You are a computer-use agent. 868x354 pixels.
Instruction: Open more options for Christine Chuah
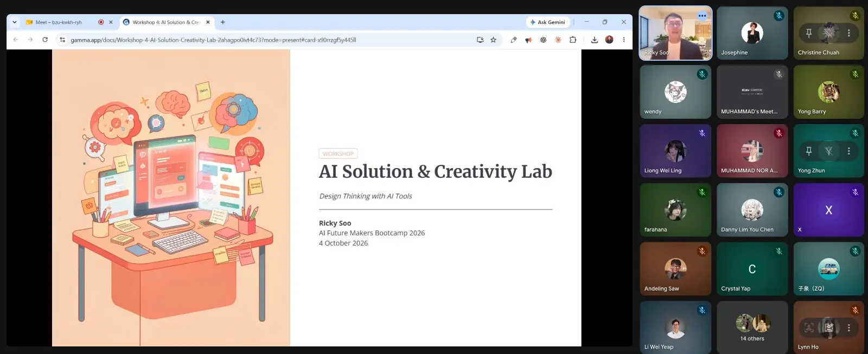(849, 33)
